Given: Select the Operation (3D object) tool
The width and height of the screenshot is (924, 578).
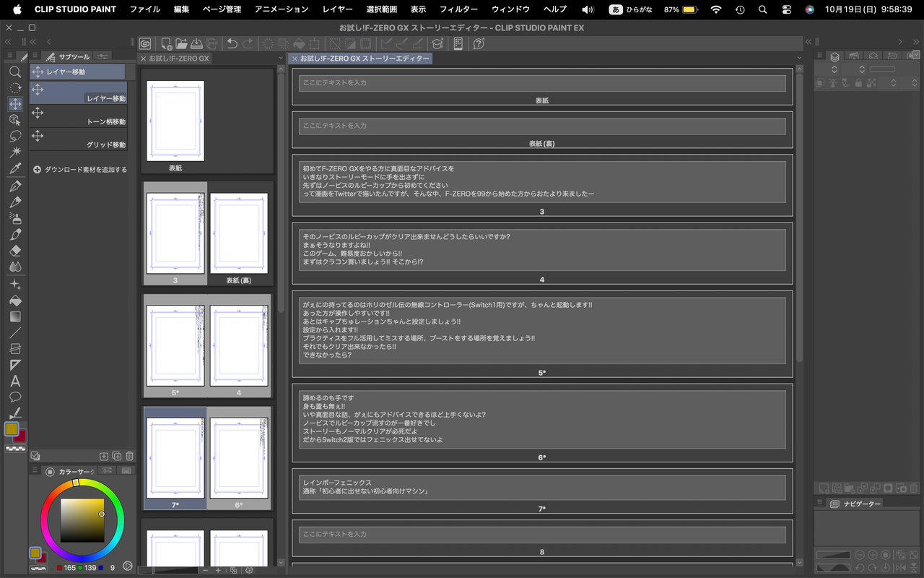Looking at the screenshot, I should click(15, 120).
